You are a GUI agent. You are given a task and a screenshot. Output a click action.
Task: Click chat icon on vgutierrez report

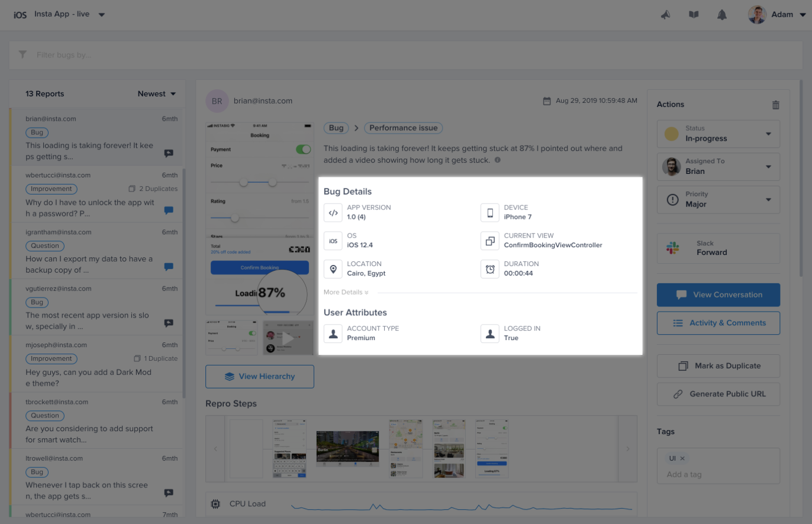169,324
